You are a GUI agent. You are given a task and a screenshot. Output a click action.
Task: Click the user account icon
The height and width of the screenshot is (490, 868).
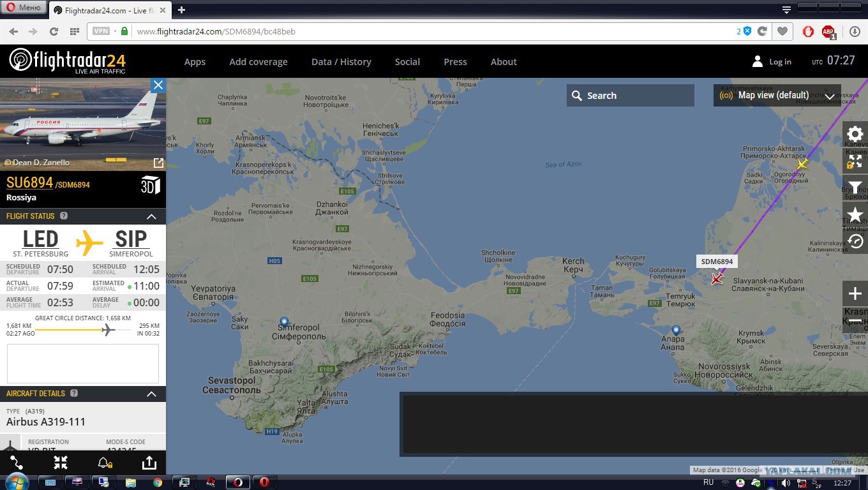pyautogui.click(x=758, y=61)
